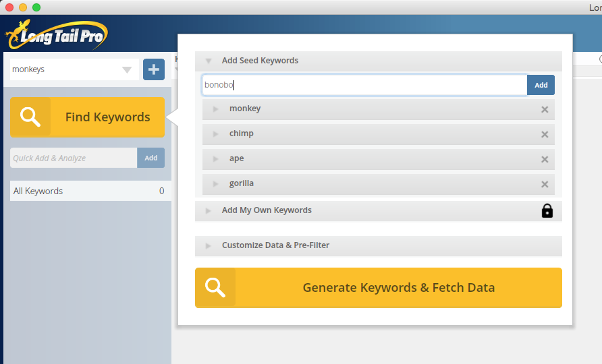
Task: Click the Find Keywords button
Action: point(87,117)
